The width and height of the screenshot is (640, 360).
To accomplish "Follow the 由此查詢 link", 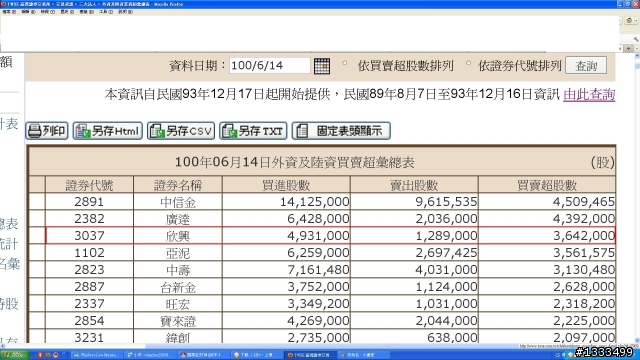I will (589, 94).
